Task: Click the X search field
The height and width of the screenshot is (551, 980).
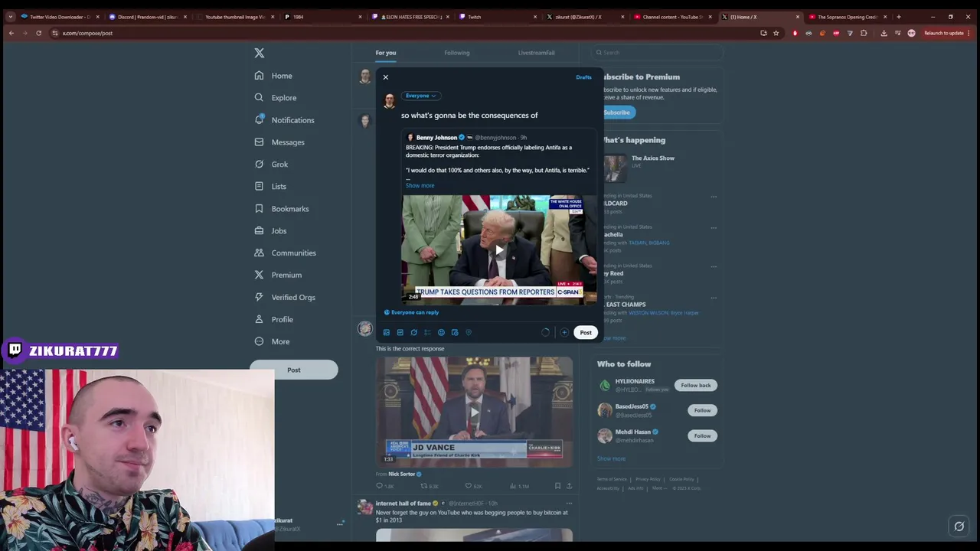Action: (658, 53)
